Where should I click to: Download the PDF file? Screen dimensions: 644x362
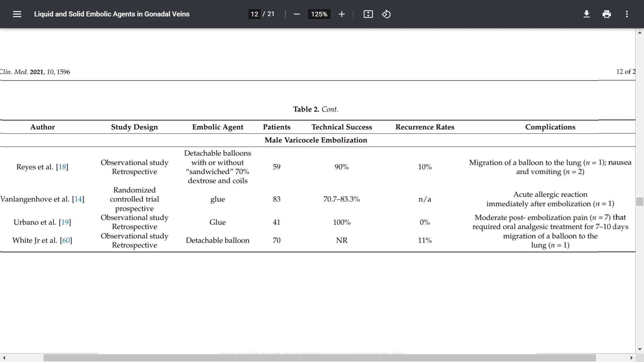[586, 14]
